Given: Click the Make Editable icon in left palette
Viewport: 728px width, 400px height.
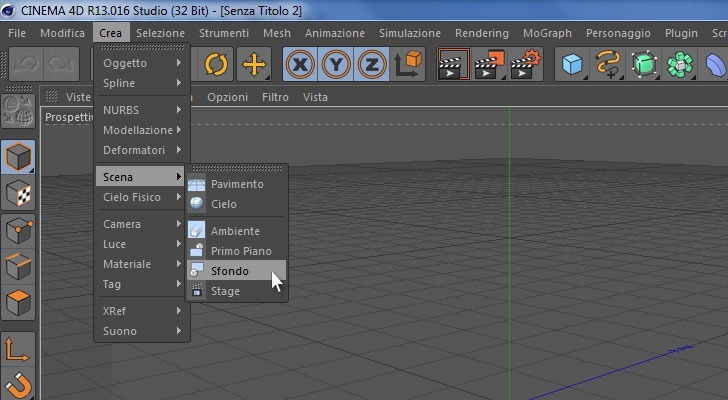Looking at the screenshot, I should tap(18, 110).
